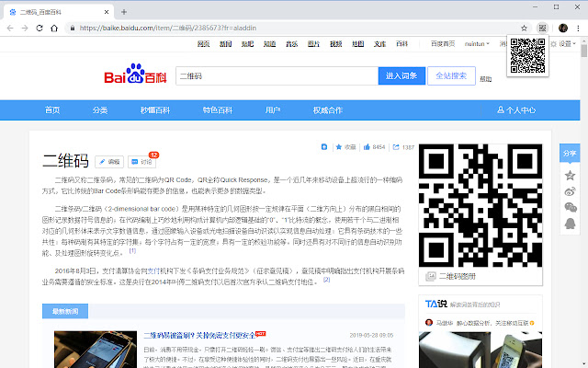Share to Weibo via the sidebar icon
The image size is (588, 368).
click(570, 191)
